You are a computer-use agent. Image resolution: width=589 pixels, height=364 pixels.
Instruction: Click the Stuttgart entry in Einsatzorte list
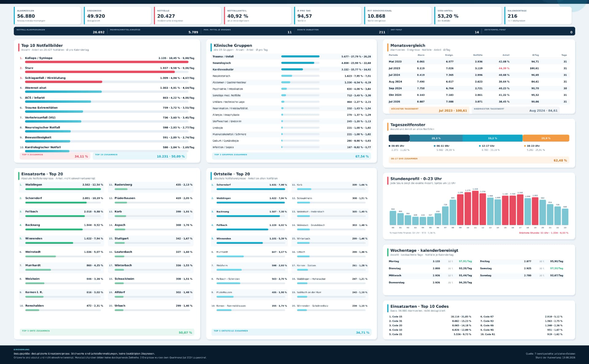click(x=151, y=241)
